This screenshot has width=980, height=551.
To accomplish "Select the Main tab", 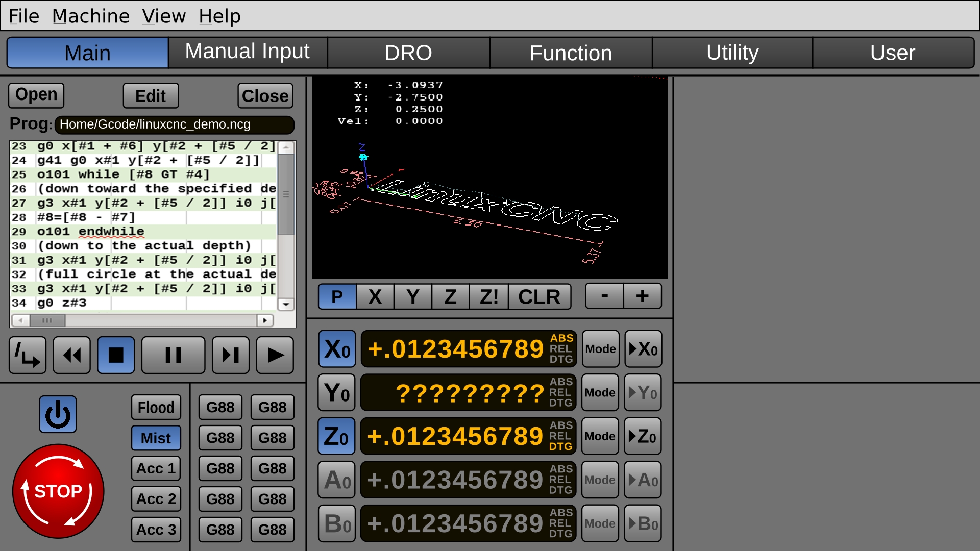I will point(87,52).
